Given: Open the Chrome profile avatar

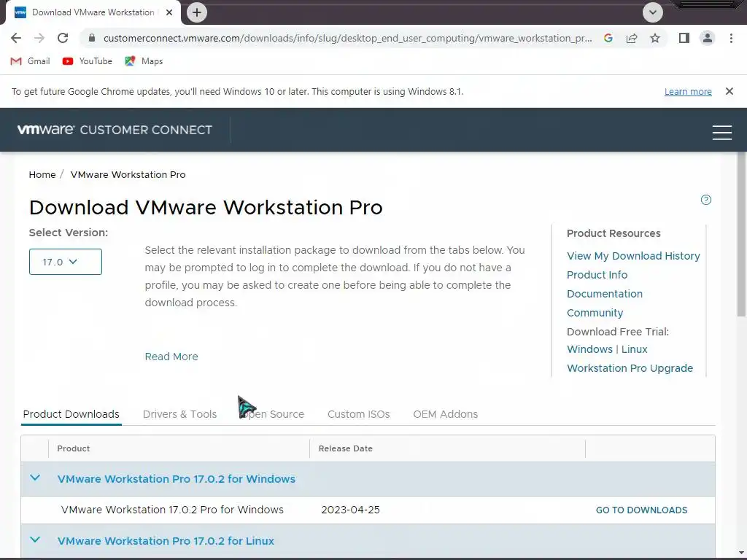Looking at the screenshot, I should (708, 38).
